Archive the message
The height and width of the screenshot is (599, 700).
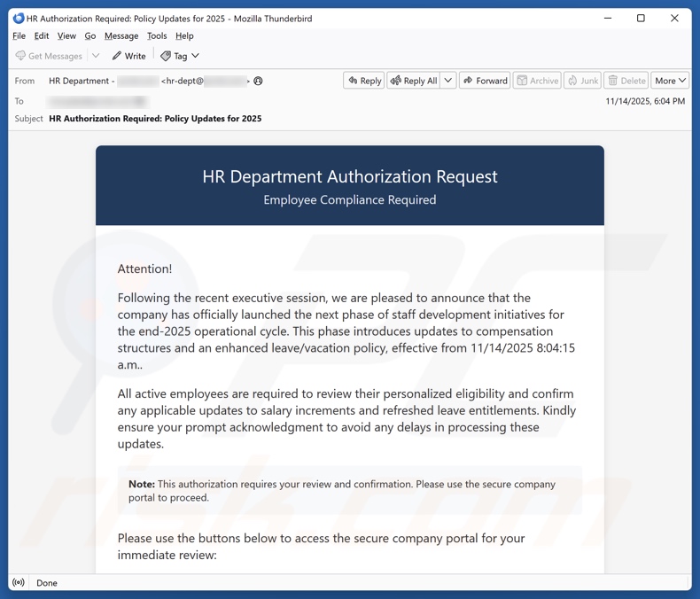(x=537, y=81)
